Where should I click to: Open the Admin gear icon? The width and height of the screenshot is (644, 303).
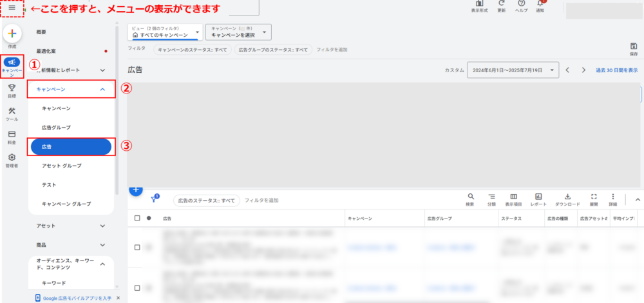(12, 157)
